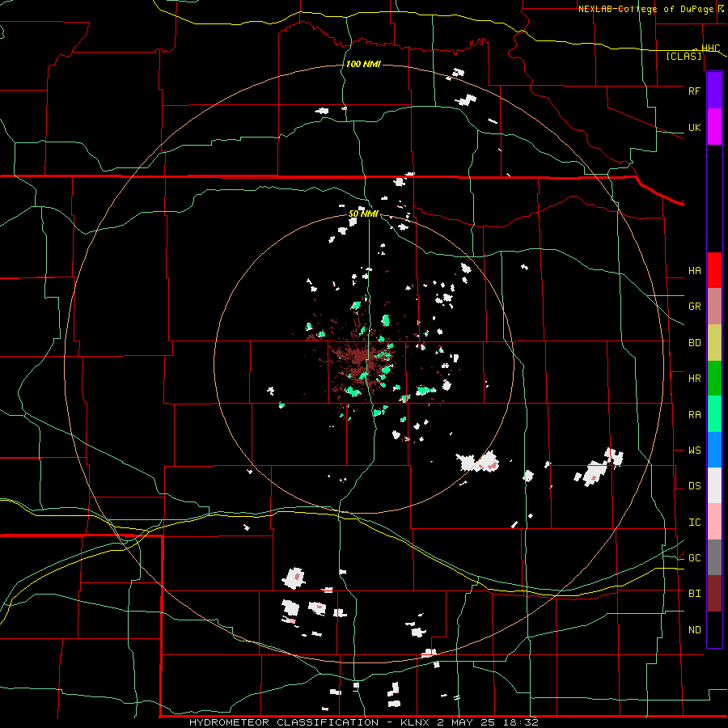Viewport: 728px width, 728px height.
Task: Click the "ND" legend label
Action: 694,629
